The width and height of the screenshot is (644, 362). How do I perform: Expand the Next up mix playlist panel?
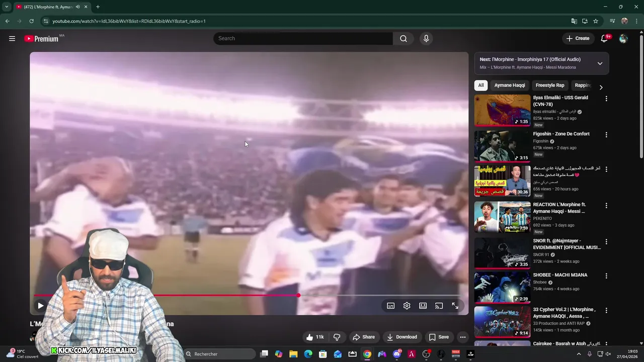click(x=600, y=63)
